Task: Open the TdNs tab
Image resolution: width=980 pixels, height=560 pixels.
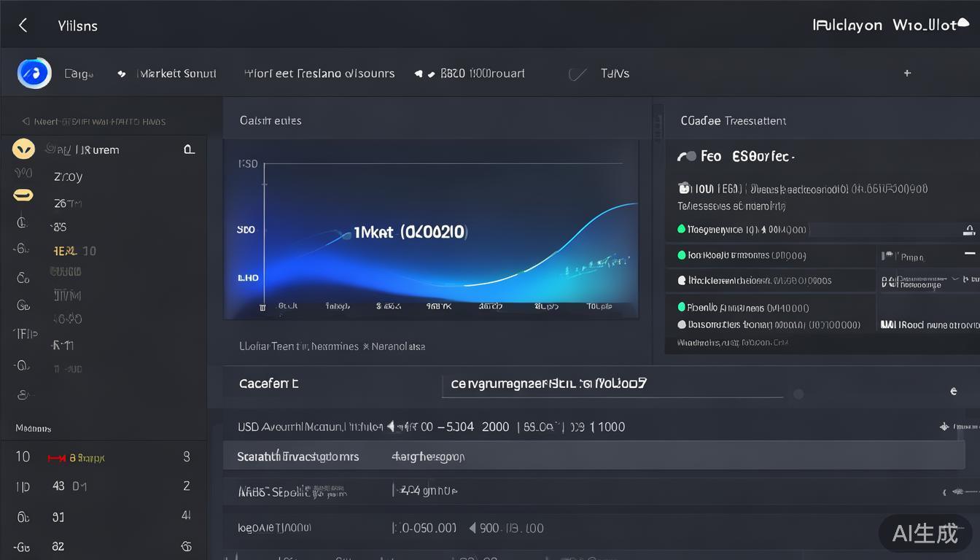Action: (615, 74)
